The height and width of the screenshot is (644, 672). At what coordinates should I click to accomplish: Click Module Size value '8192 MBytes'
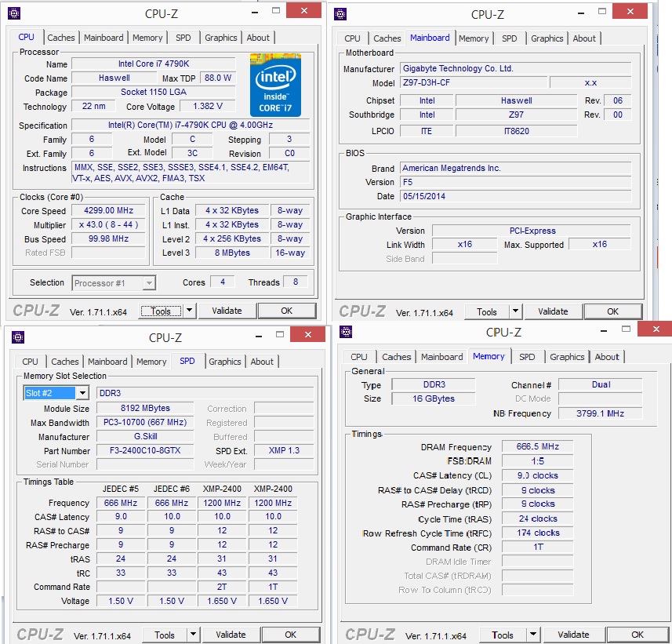coord(145,408)
